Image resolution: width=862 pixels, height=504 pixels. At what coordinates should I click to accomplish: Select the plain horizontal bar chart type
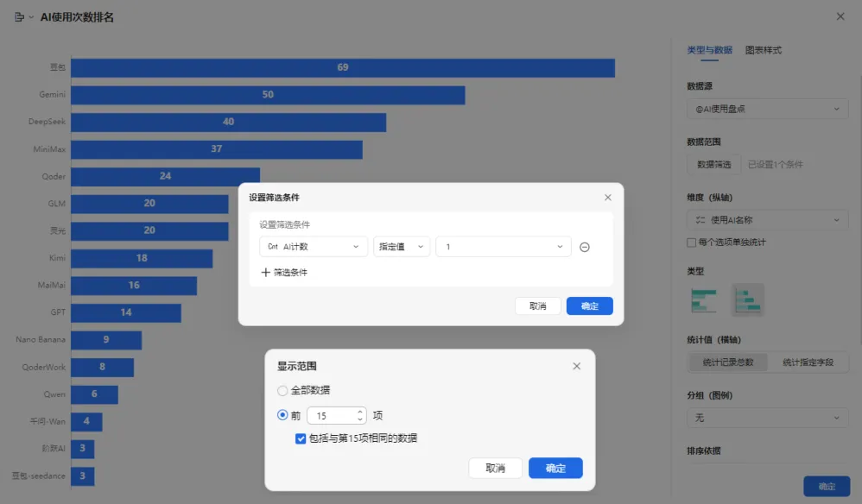[703, 299]
